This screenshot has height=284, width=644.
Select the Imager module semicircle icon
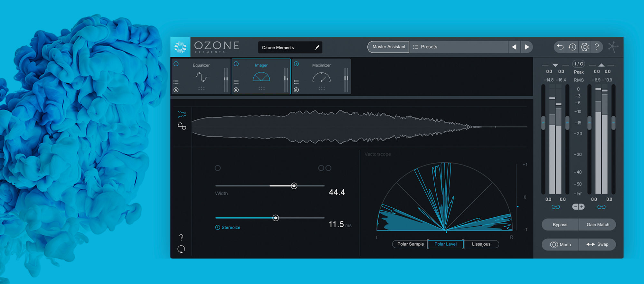(261, 77)
